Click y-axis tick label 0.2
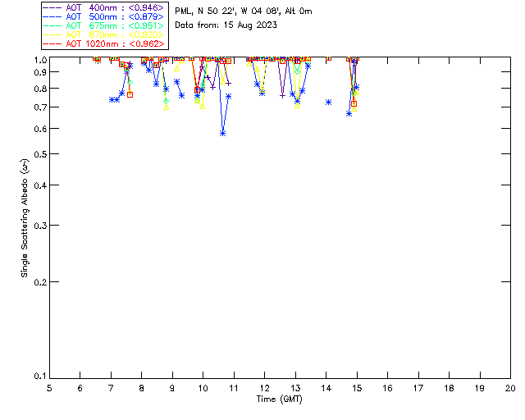The width and height of the screenshot is (525, 420). tap(40, 282)
